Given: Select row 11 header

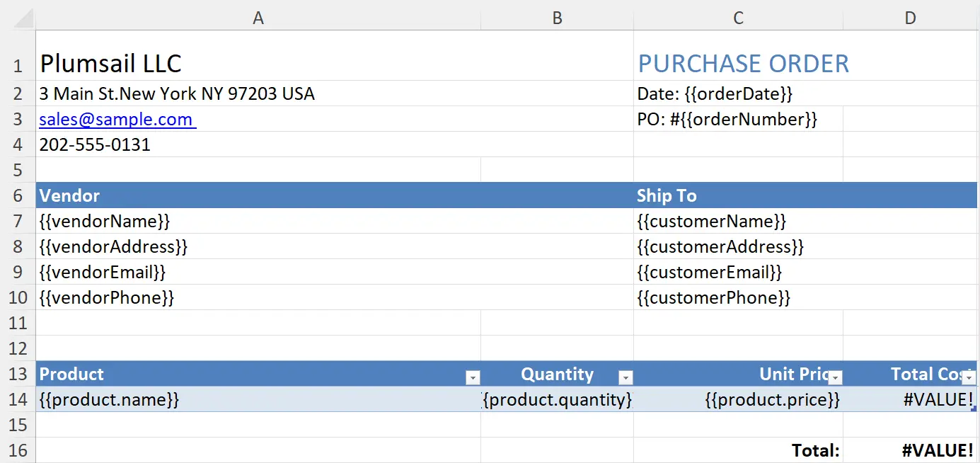Looking at the screenshot, I should 18,323.
